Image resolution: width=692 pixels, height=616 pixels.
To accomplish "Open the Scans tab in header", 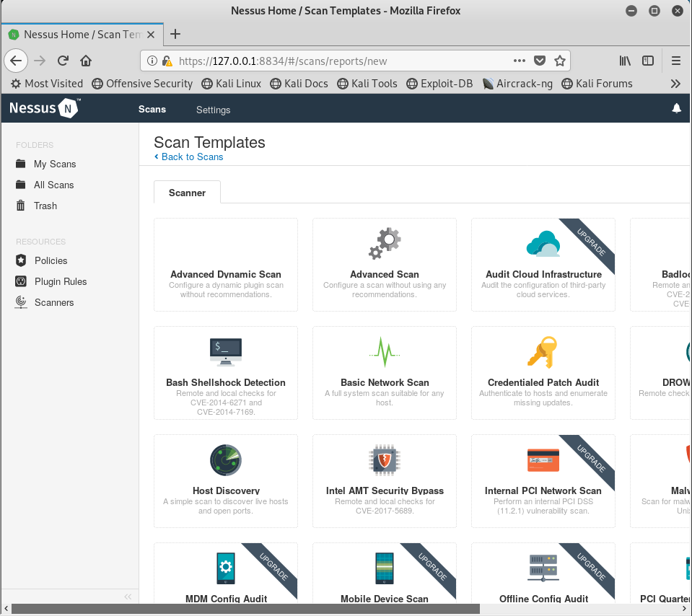I will coord(152,109).
